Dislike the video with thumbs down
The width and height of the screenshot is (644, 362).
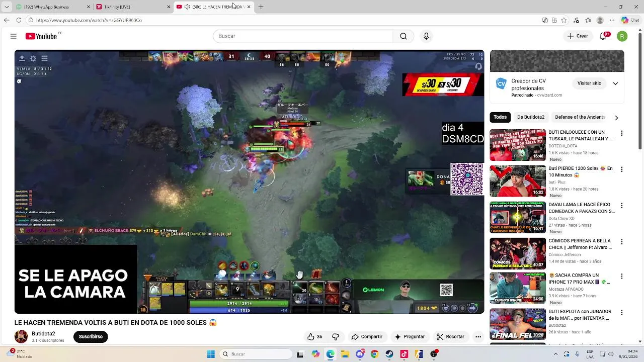(x=336, y=337)
